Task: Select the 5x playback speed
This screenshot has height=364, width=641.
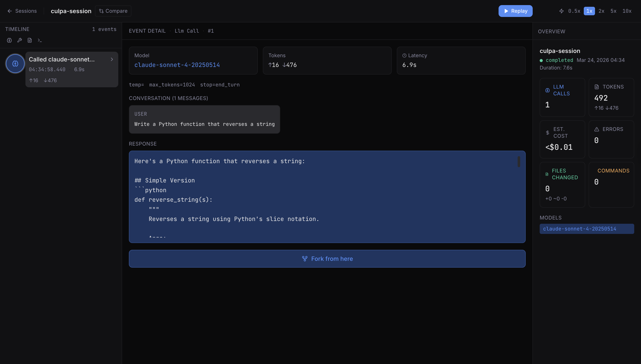Action: (x=613, y=11)
